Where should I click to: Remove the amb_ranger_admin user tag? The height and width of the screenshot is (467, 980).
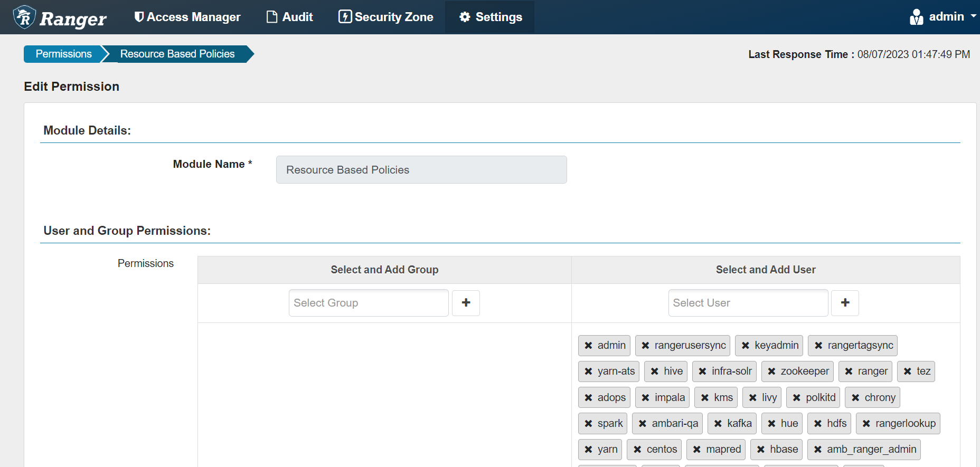[x=817, y=450]
